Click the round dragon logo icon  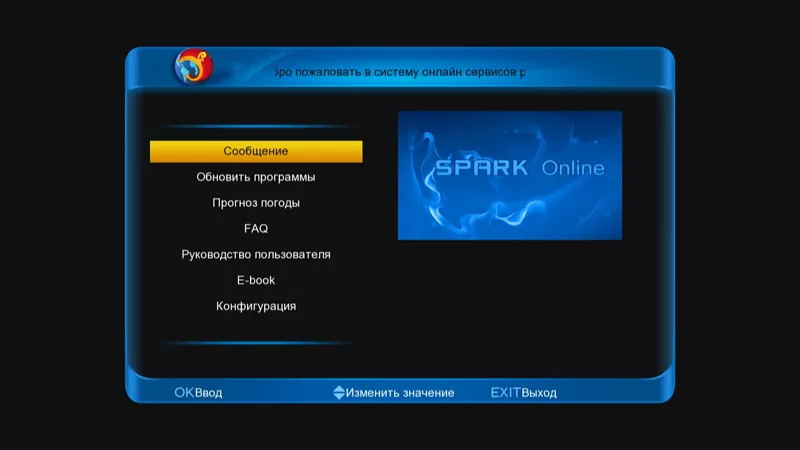[193, 68]
